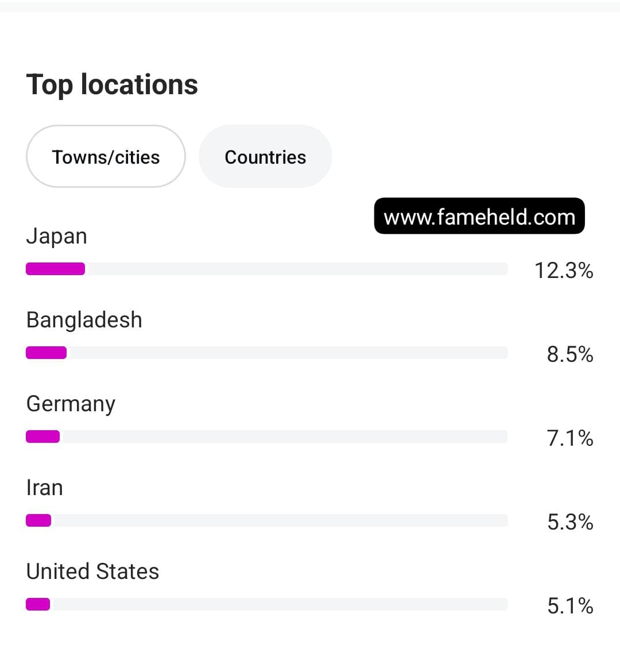The height and width of the screenshot is (672, 620).
Task: Select the Germany country label
Action: pyautogui.click(x=71, y=404)
